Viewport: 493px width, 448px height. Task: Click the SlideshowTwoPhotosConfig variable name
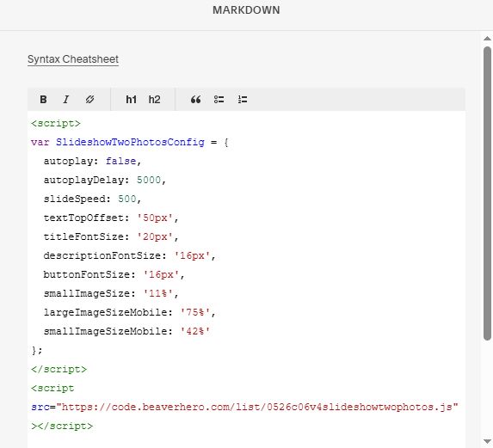pyautogui.click(x=130, y=143)
